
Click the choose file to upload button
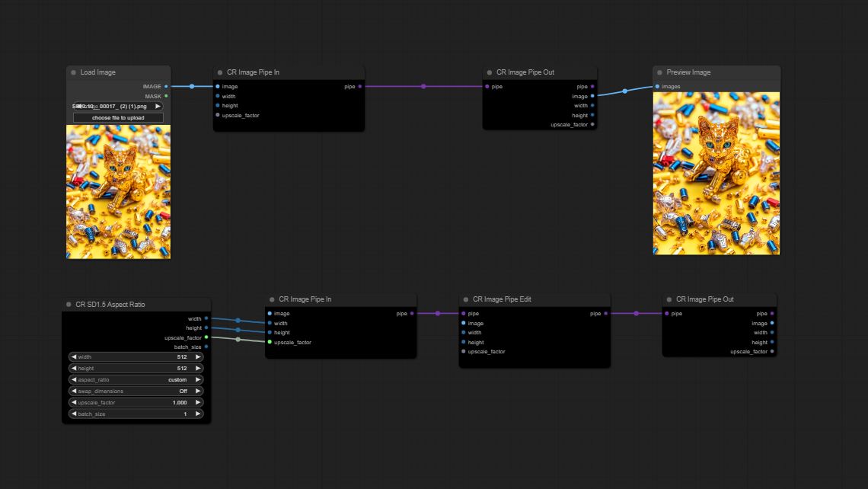pos(118,118)
